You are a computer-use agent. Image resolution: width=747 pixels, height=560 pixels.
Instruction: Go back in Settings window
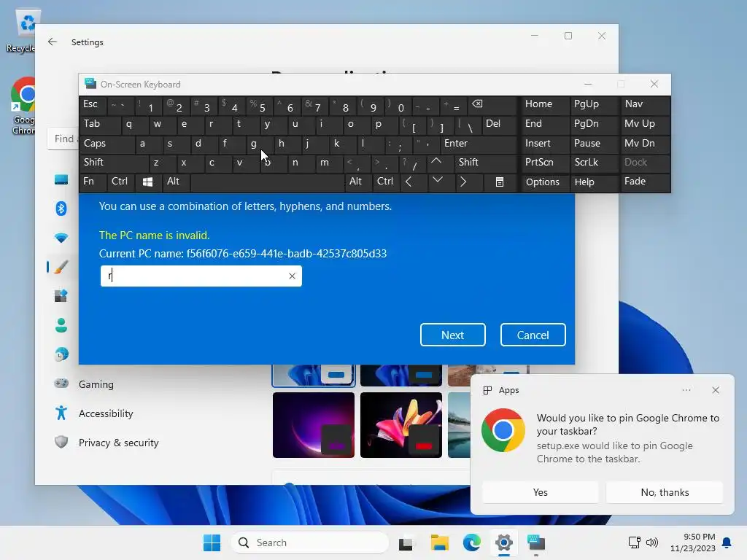coord(53,42)
